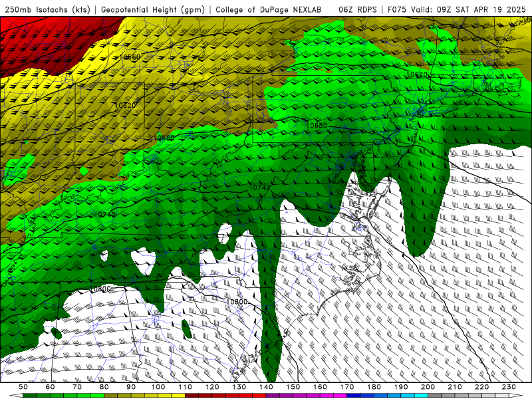The image size is (532, 399).
Task: Click the bright red swatch before 140 in legend
Action: click(x=259, y=396)
